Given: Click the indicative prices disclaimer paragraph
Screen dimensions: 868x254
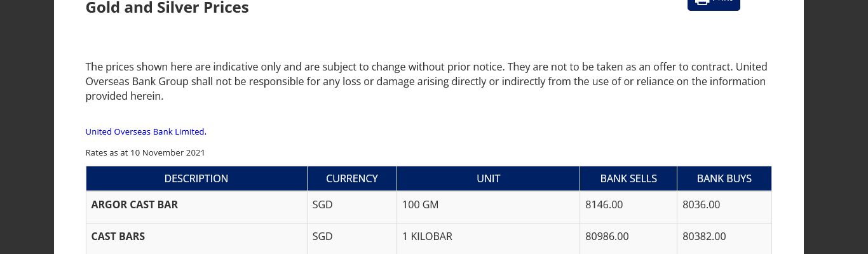Looking at the screenshot, I should point(426,81).
